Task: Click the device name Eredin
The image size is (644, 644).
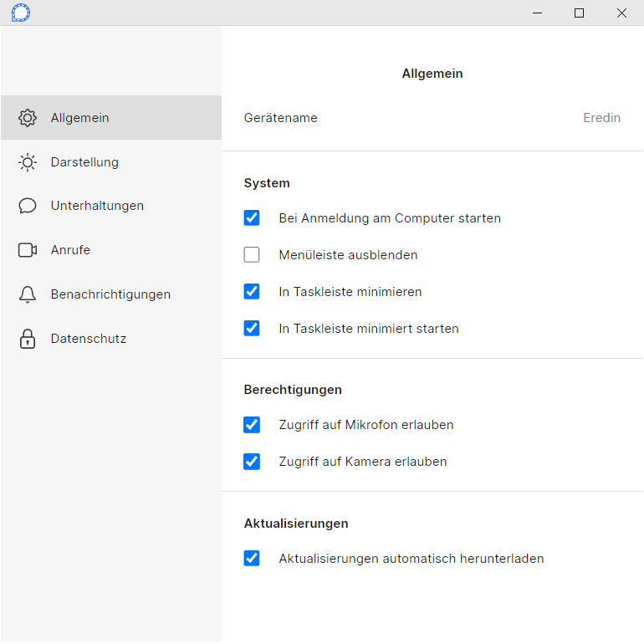Action: tap(601, 118)
